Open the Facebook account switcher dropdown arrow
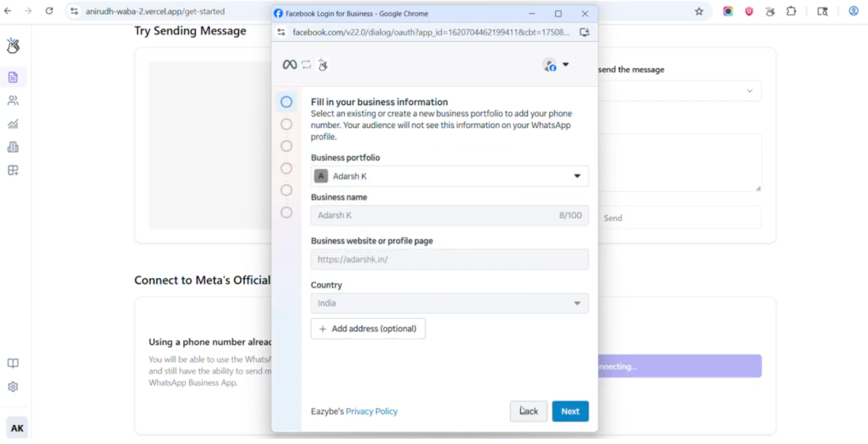 click(x=566, y=65)
